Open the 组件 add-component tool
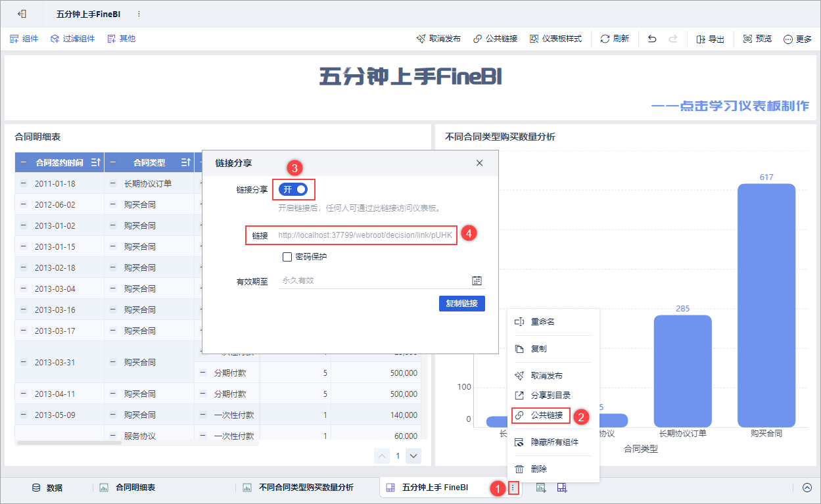 click(x=24, y=39)
